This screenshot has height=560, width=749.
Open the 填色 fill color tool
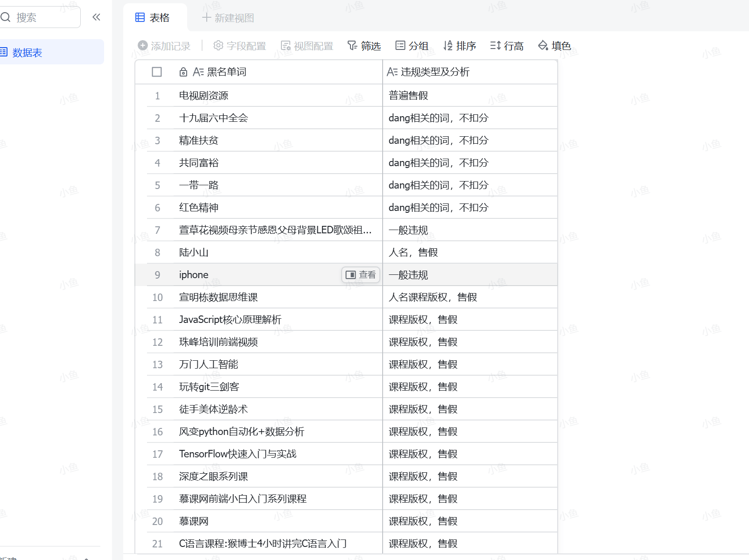coord(554,45)
